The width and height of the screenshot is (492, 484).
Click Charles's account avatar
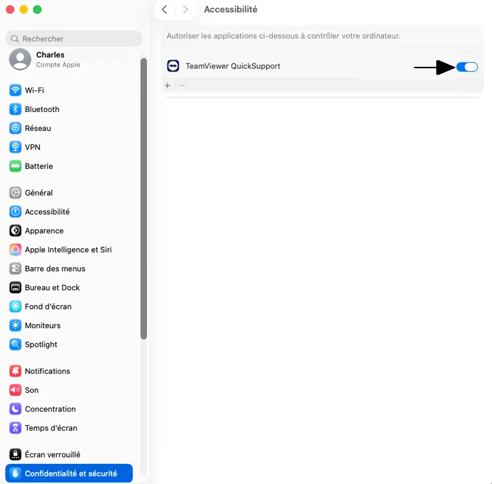tap(20, 59)
